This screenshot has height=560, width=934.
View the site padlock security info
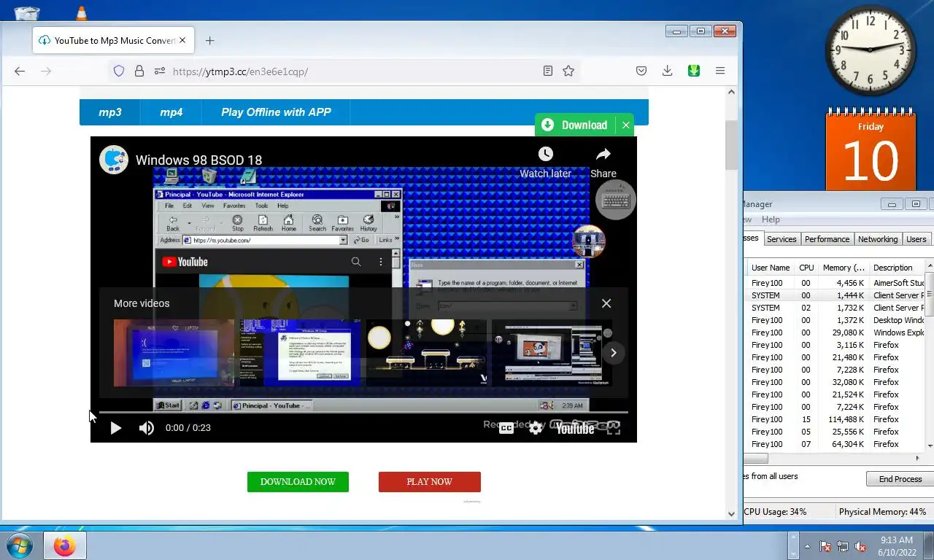point(139,71)
